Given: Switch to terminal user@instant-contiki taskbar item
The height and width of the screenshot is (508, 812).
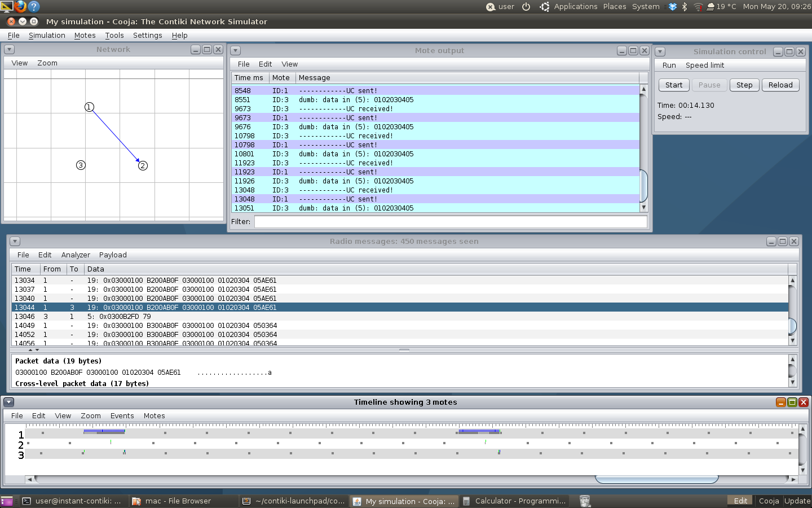Looking at the screenshot, I should coord(72,501).
